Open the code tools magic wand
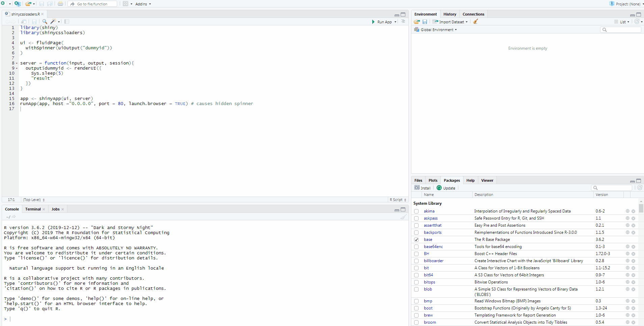 click(54, 21)
